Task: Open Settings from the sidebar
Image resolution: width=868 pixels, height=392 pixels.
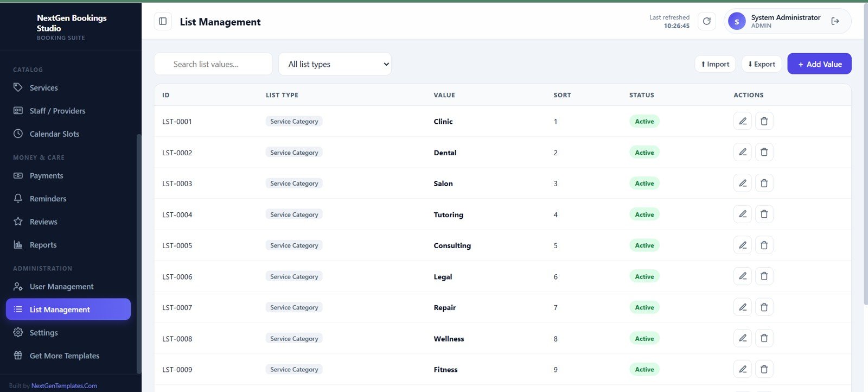Action: [68, 332]
